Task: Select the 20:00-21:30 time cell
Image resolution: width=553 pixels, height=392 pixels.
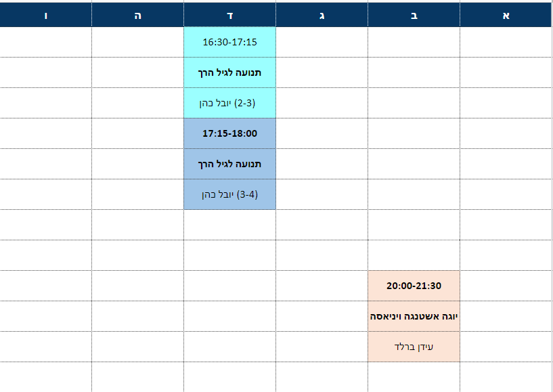Action: click(414, 286)
